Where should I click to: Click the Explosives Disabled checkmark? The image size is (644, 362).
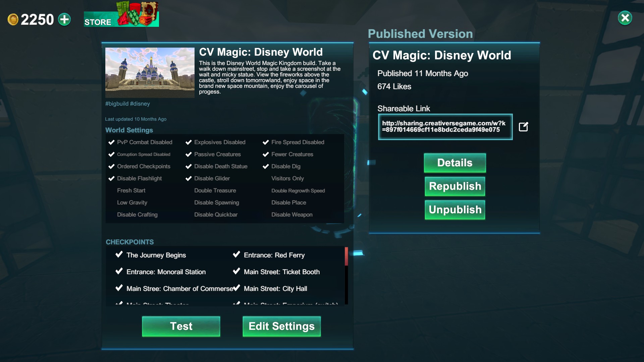(189, 142)
